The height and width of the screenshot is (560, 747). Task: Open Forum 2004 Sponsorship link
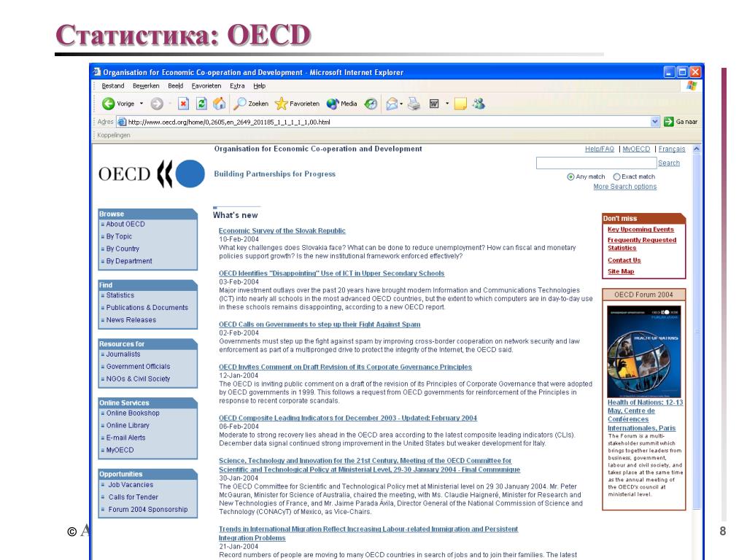(x=148, y=510)
